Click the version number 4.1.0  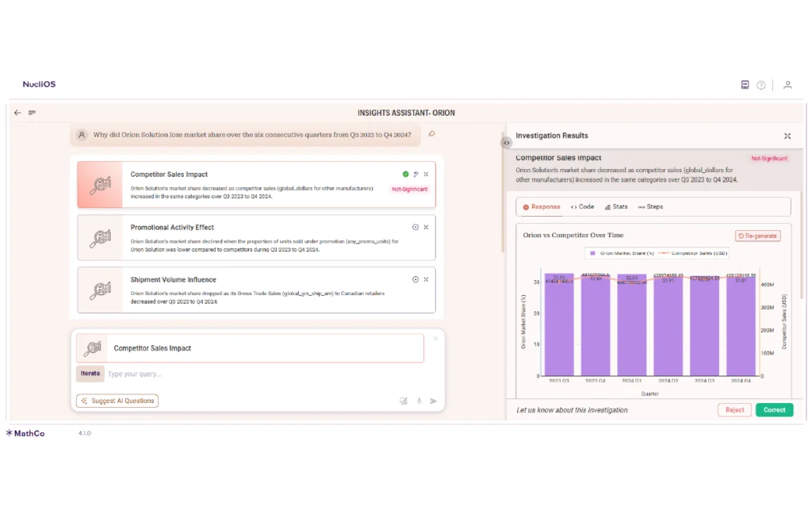point(84,433)
